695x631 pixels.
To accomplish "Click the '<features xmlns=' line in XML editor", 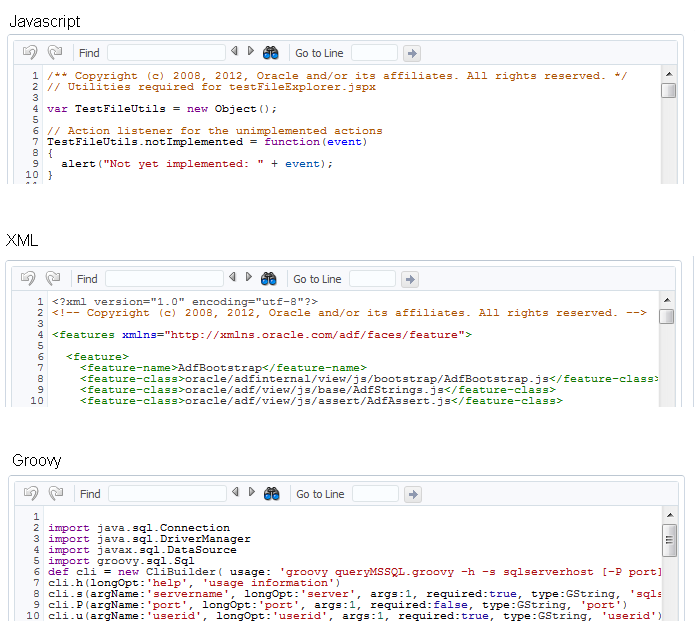I will (262, 335).
